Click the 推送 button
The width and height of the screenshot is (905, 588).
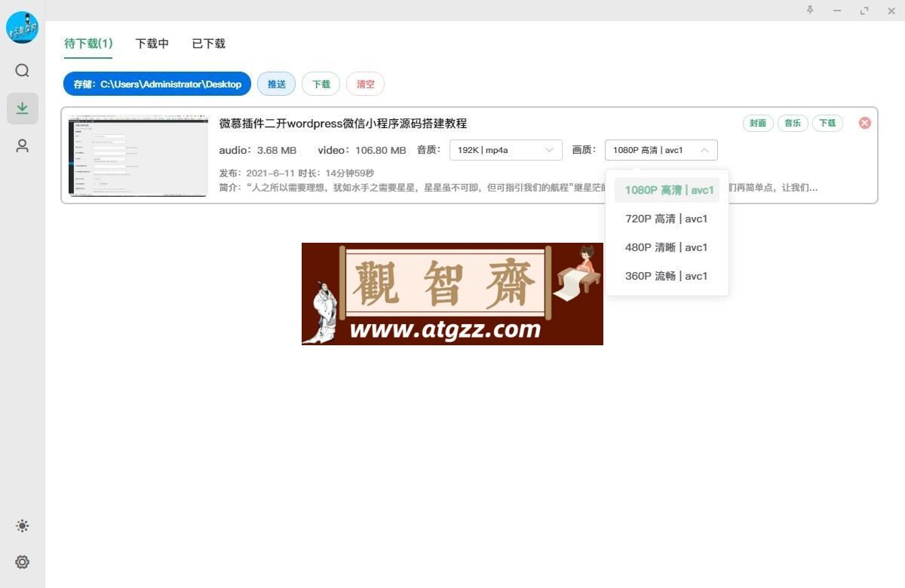tap(277, 84)
